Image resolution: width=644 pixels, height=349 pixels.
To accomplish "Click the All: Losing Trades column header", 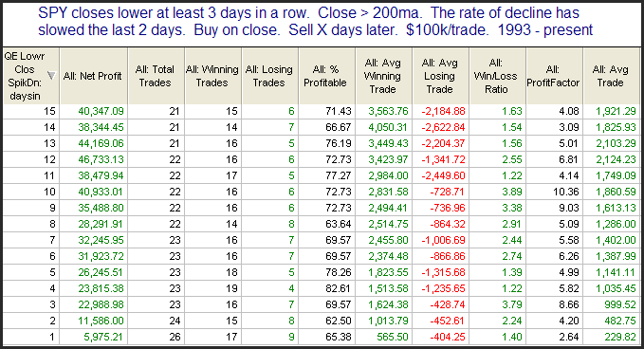I will coord(269,76).
